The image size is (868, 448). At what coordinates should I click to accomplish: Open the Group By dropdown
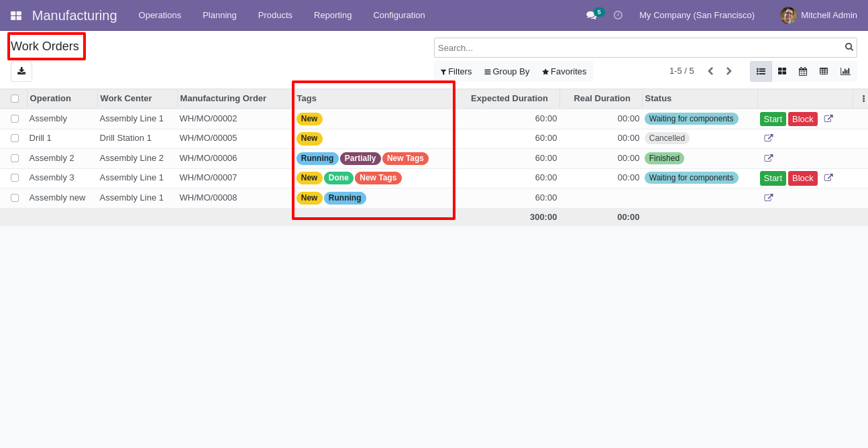point(507,72)
